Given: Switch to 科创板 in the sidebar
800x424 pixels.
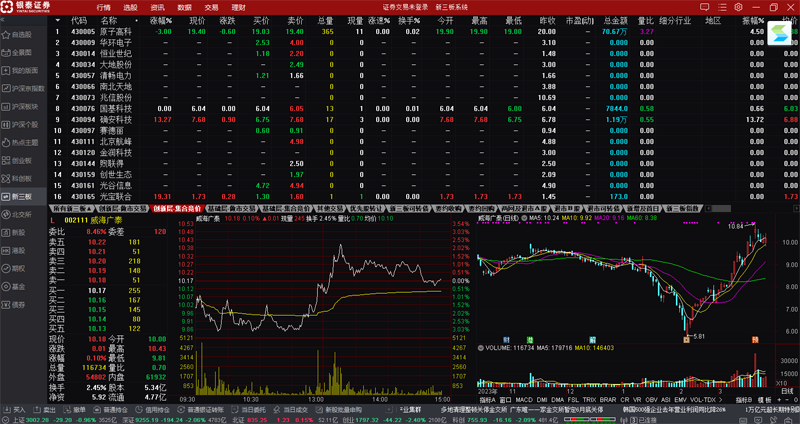Looking at the screenshot, I should coord(22,179).
